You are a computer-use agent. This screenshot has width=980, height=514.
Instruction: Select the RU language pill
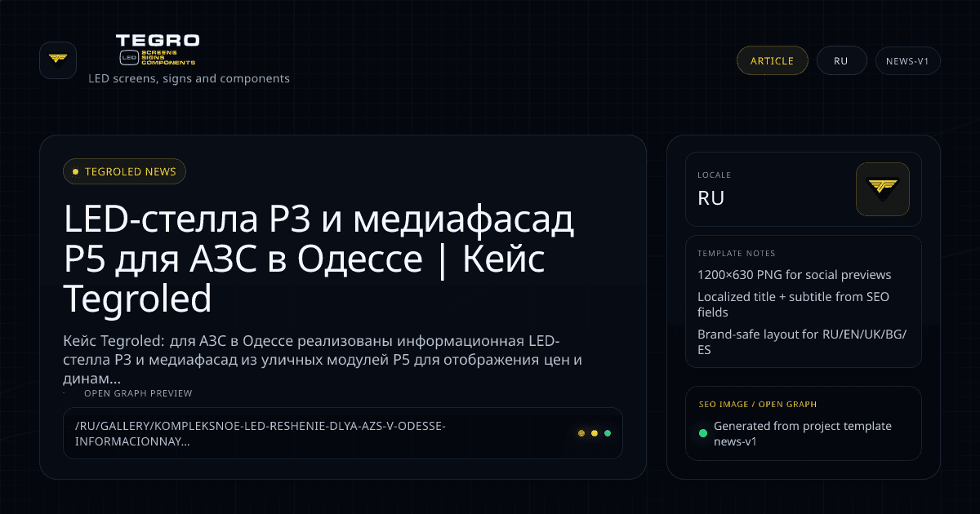841,60
